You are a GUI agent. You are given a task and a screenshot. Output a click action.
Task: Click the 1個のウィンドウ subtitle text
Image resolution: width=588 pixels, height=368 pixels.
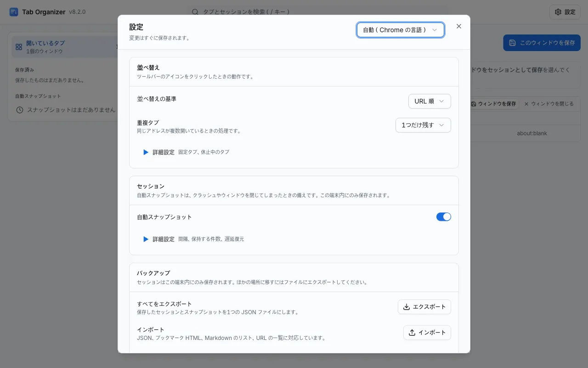tap(45, 51)
